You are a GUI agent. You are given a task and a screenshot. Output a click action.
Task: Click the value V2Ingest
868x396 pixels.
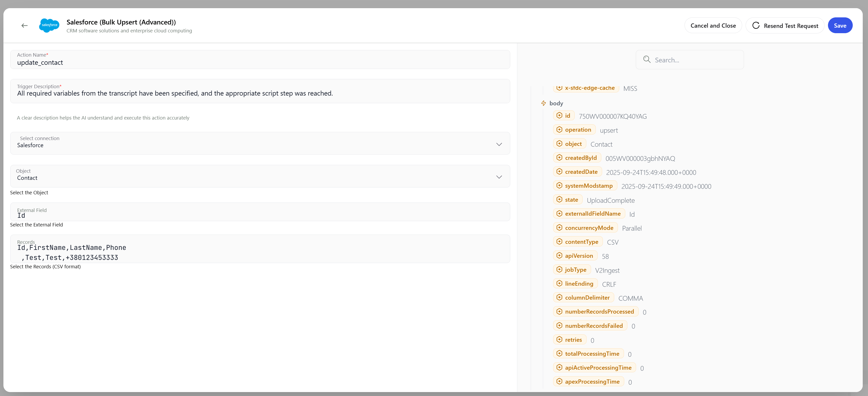point(607,270)
